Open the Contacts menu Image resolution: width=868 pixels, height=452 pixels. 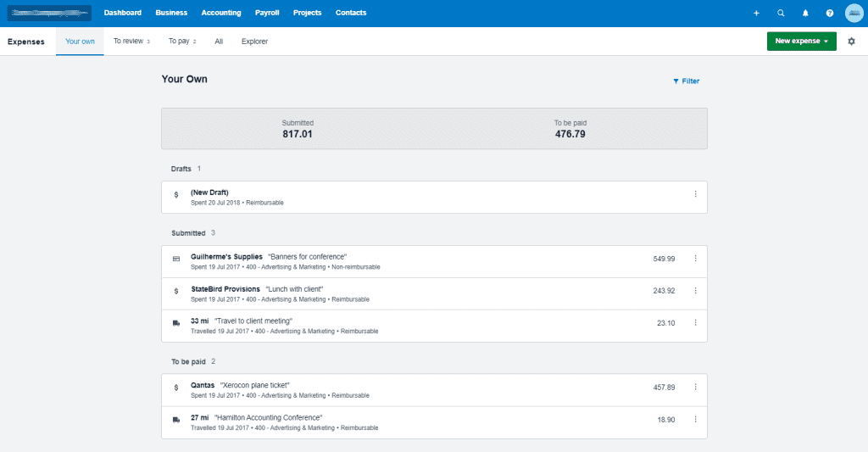351,13
